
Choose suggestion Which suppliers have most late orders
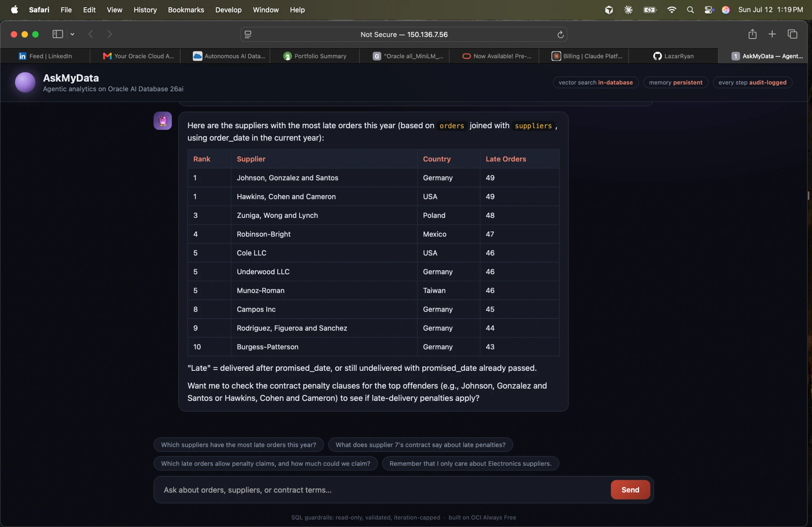(x=238, y=445)
